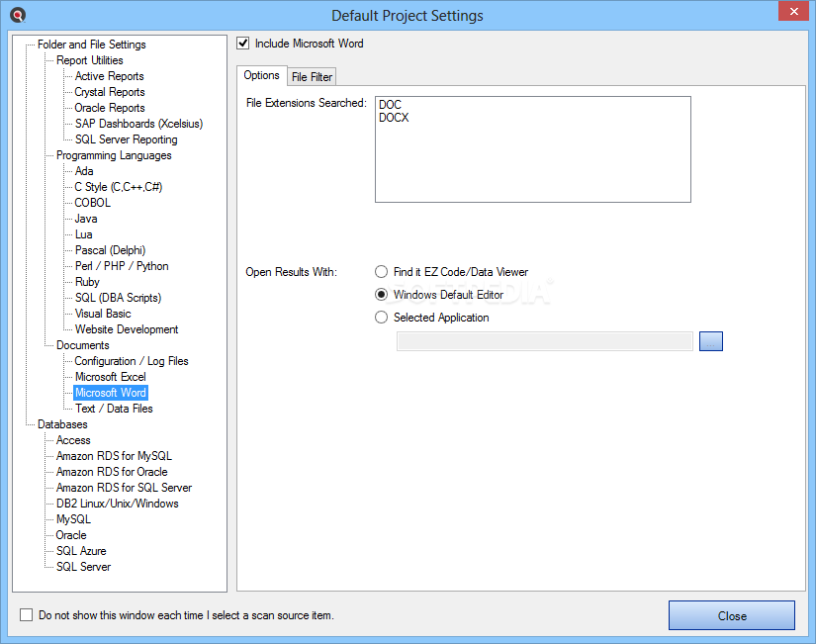Click the application path input field

click(x=545, y=341)
